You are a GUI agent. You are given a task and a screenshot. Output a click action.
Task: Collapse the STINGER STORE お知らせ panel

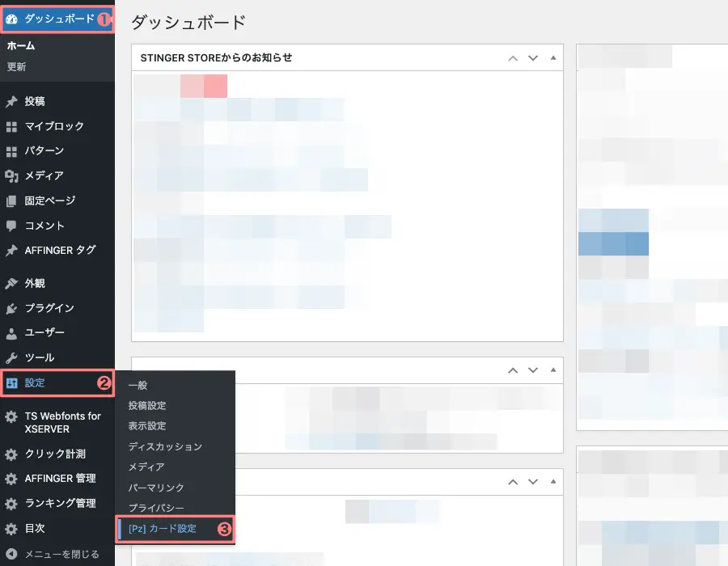[x=552, y=57]
